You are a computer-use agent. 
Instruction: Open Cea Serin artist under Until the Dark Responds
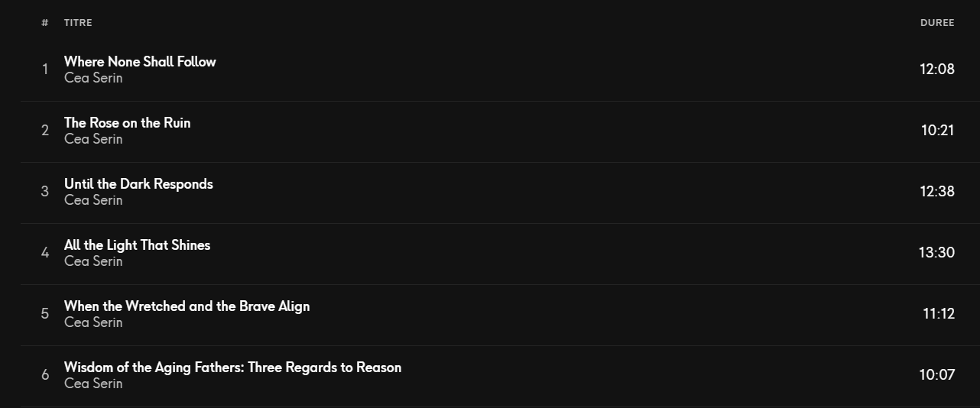(93, 200)
